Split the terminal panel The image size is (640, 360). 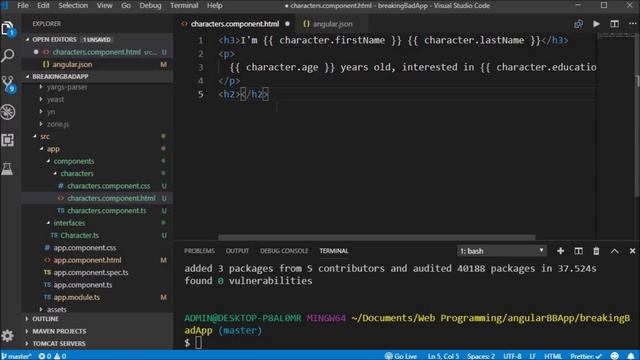(x=578, y=251)
